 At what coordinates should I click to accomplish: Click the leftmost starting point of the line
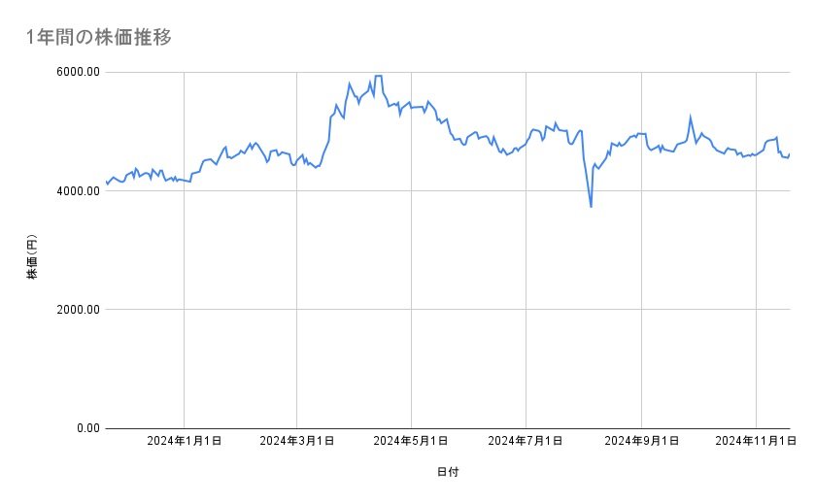tap(107, 184)
